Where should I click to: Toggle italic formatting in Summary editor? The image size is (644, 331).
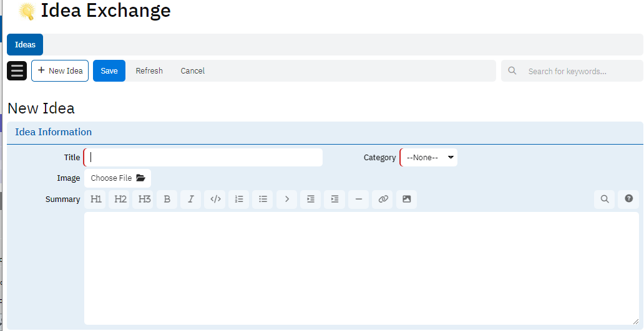[191, 199]
